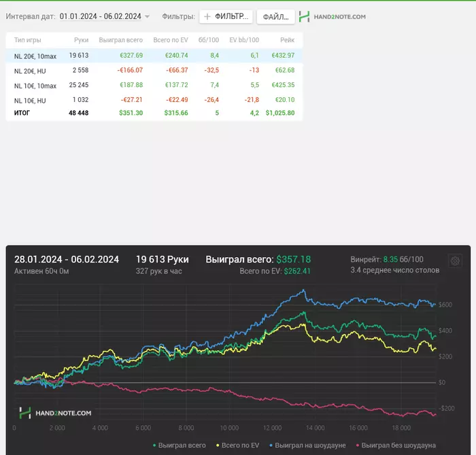Sort by "Рейк" column header
476x455 pixels.
(287, 40)
